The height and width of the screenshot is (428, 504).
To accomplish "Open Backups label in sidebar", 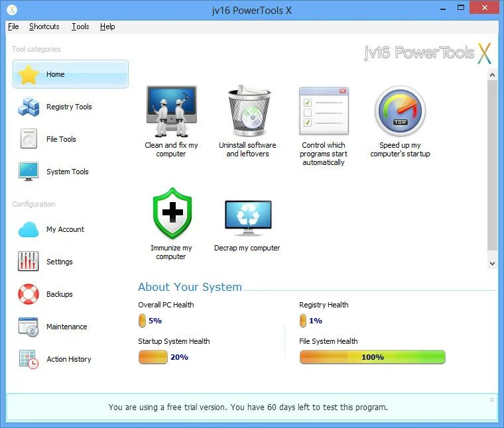I will [x=60, y=294].
